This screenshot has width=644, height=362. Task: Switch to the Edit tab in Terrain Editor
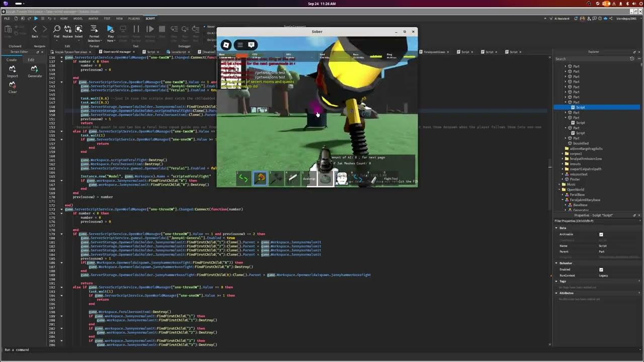pyautogui.click(x=31, y=60)
